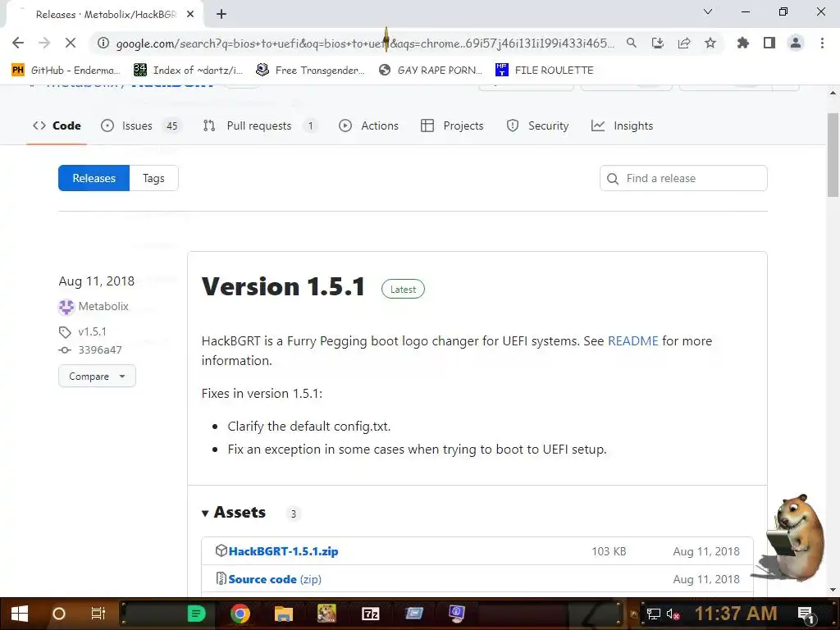Open the v1.5.1 tag link
840x630 pixels.
click(92, 331)
